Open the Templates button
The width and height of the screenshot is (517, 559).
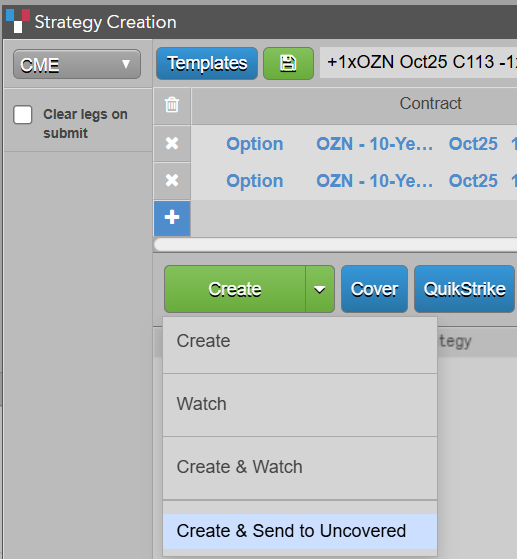tap(207, 63)
